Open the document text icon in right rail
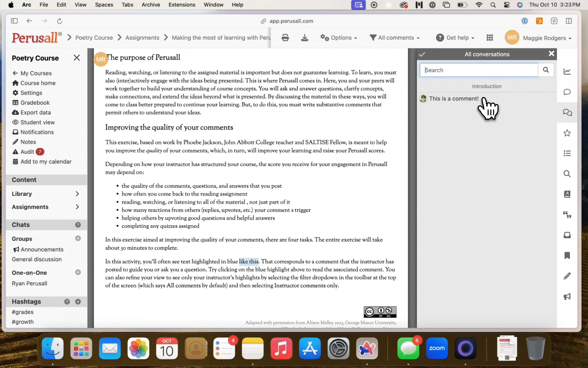Screen dimensions: 588x368 tap(567, 194)
